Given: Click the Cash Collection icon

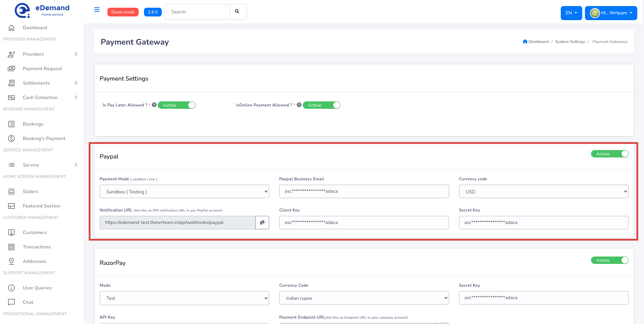Looking at the screenshot, I should pyautogui.click(x=11, y=97).
